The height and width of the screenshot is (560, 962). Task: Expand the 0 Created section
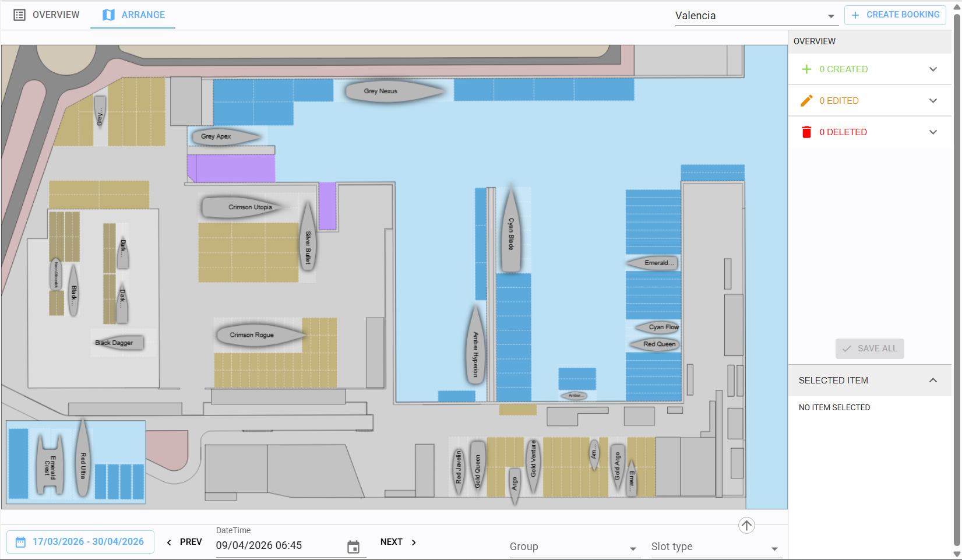933,69
